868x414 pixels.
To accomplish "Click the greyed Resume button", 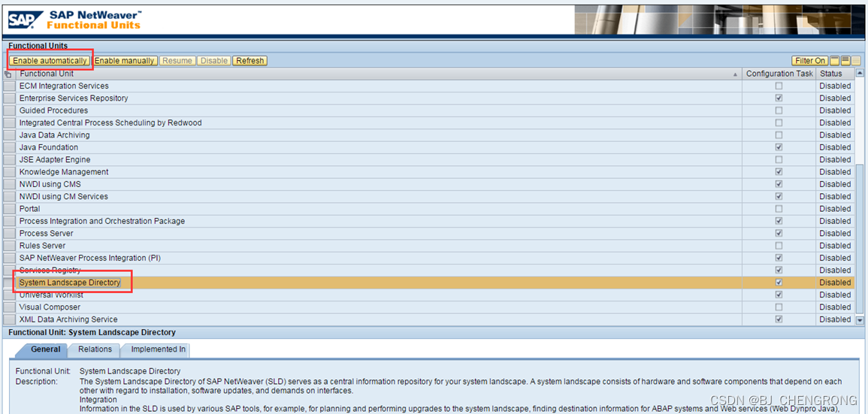I will tap(177, 61).
